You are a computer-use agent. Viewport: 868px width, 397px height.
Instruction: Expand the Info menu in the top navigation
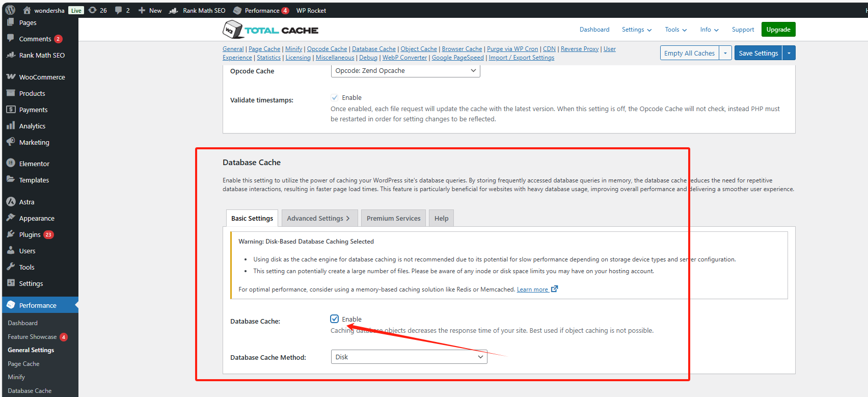[710, 30]
